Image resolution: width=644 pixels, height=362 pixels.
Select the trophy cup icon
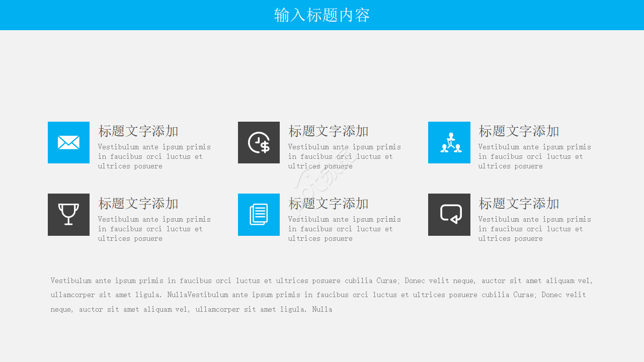68,215
